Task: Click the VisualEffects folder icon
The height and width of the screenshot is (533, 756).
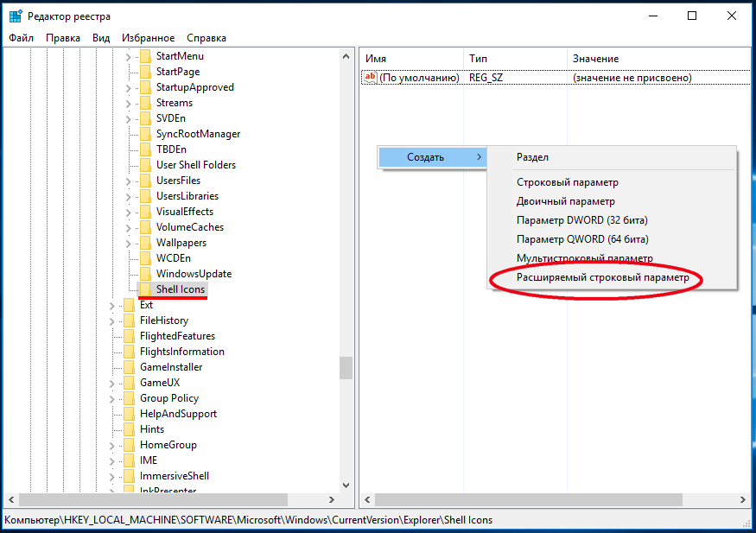Action: coord(146,212)
